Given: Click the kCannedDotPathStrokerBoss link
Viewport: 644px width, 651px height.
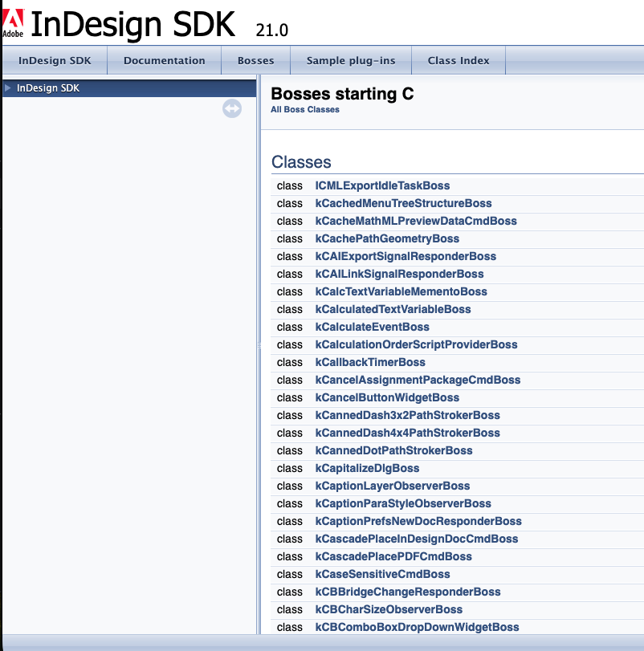Looking at the screenshot, I should (393, 450).
